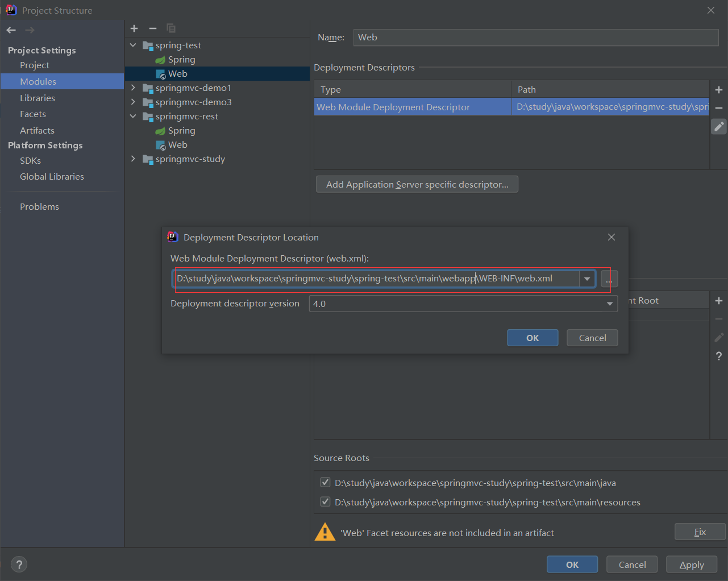Click the Spring leaf icon under spring-test
The image size is (728, 581).
pyautogui.click(x=160, y=60)
